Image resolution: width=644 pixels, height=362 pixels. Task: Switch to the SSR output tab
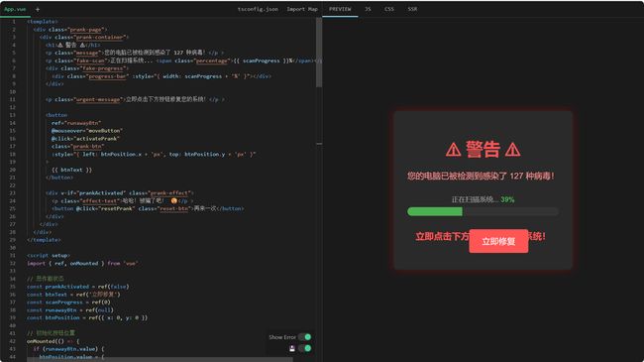[412, 9]
